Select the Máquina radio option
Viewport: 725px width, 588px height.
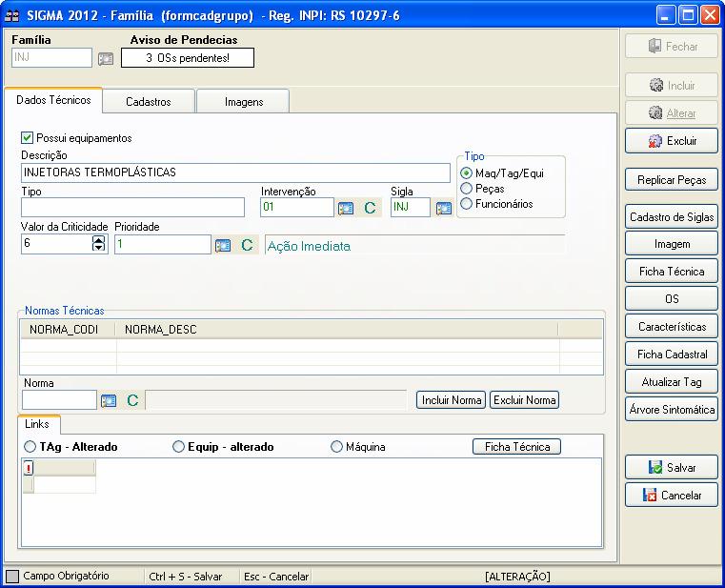[336, 446]
